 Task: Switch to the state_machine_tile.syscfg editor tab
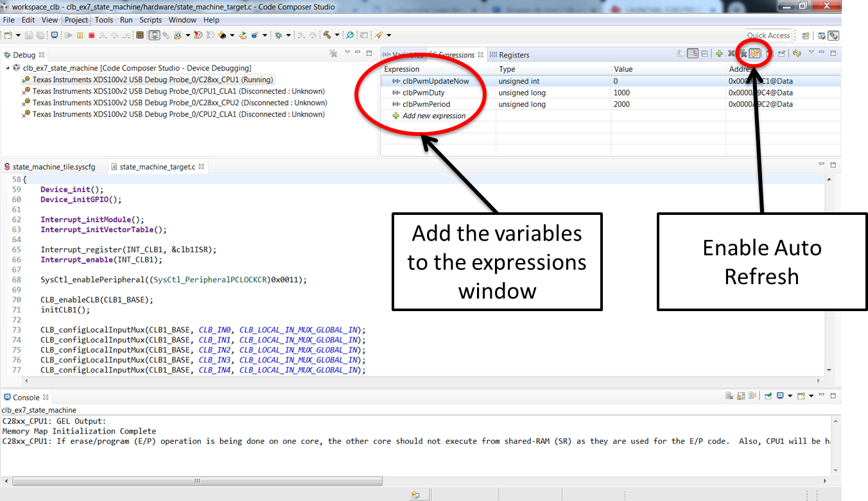point(49,167)
